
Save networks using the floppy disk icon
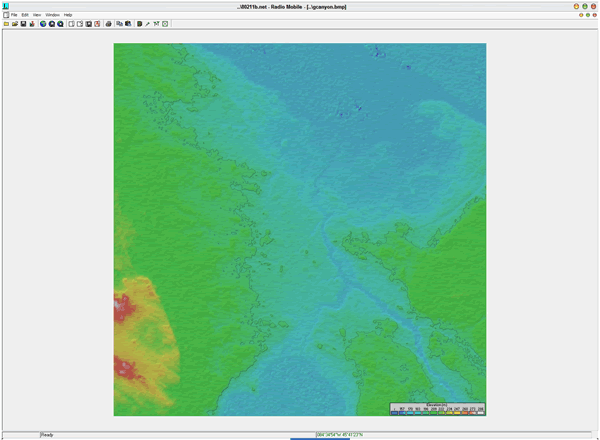pyautogui.click(x=22, y=23)
